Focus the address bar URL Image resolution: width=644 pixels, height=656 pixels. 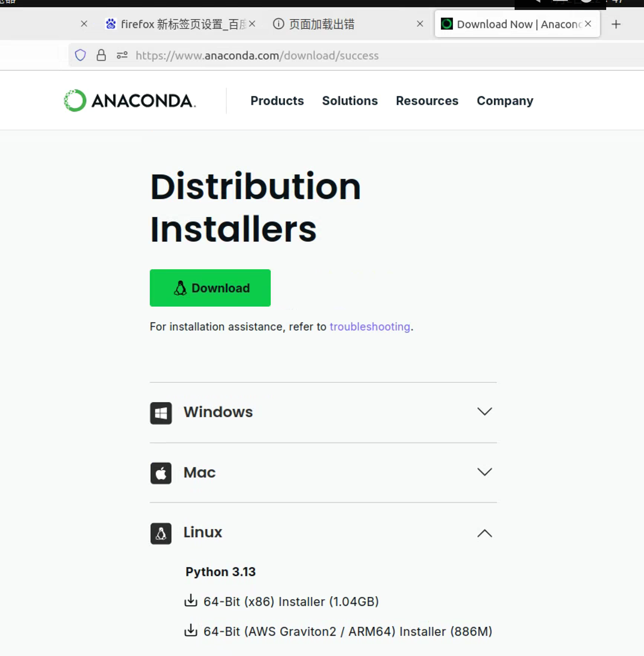[257, 55]
